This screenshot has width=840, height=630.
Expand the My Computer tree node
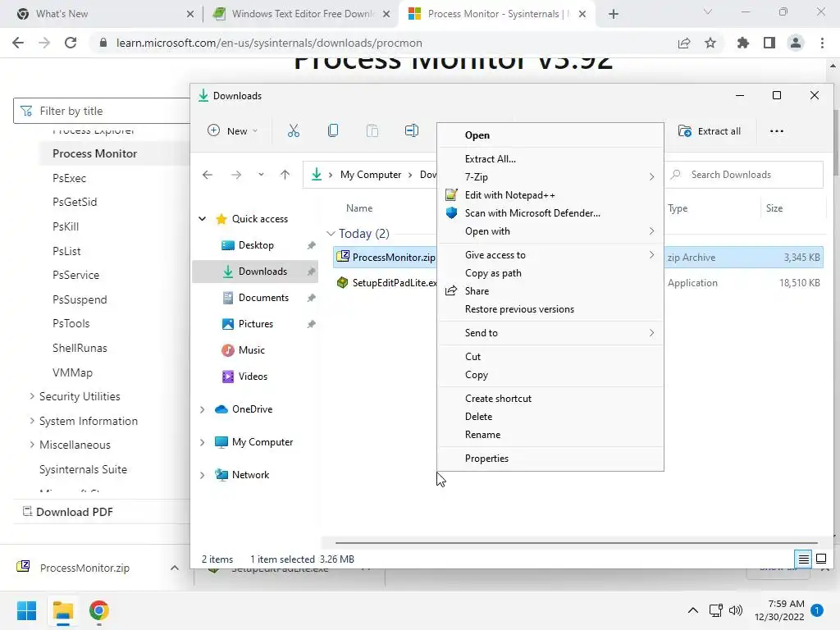[203, 442]
